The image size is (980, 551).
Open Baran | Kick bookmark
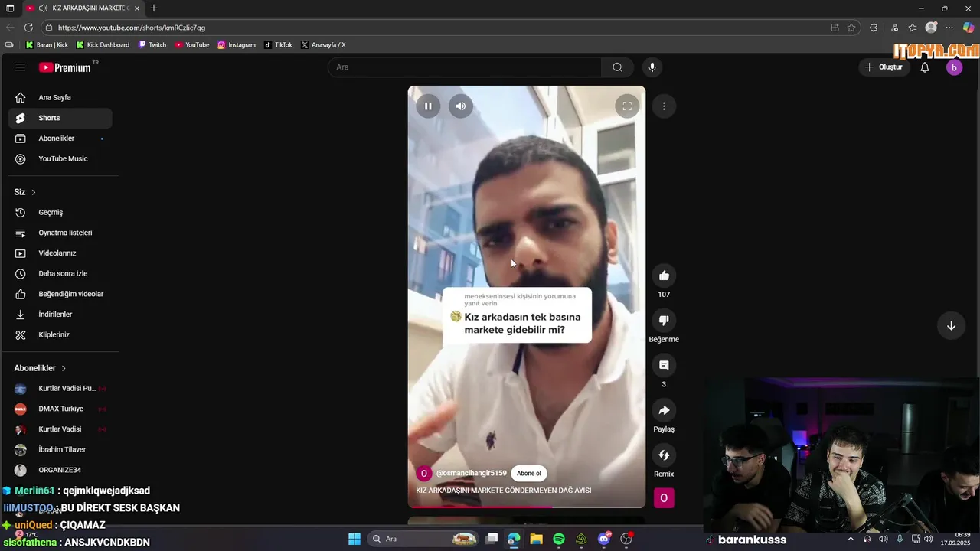coord(47,45)
